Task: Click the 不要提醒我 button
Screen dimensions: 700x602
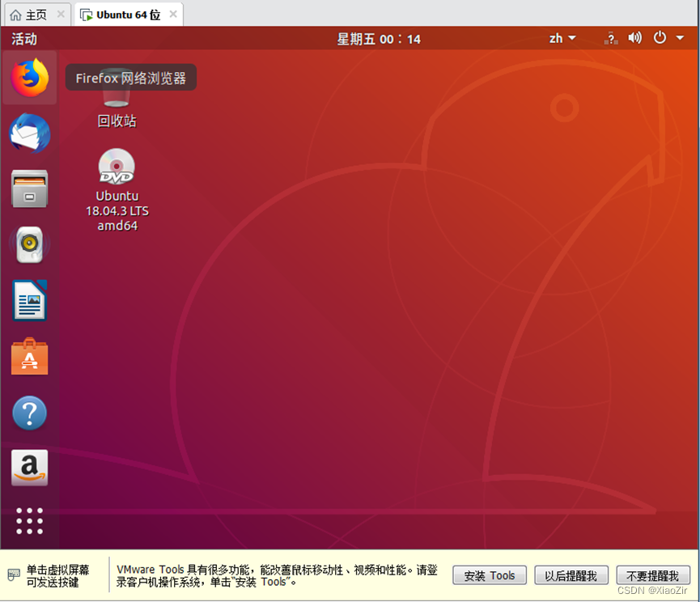Action: (653, 575)
